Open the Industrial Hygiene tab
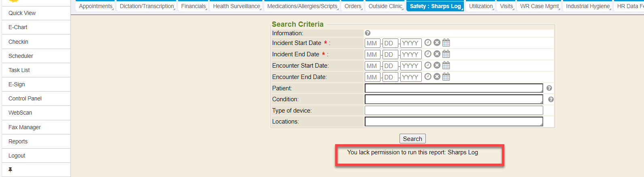Screen dimensions: 644x177 [588, 6]
